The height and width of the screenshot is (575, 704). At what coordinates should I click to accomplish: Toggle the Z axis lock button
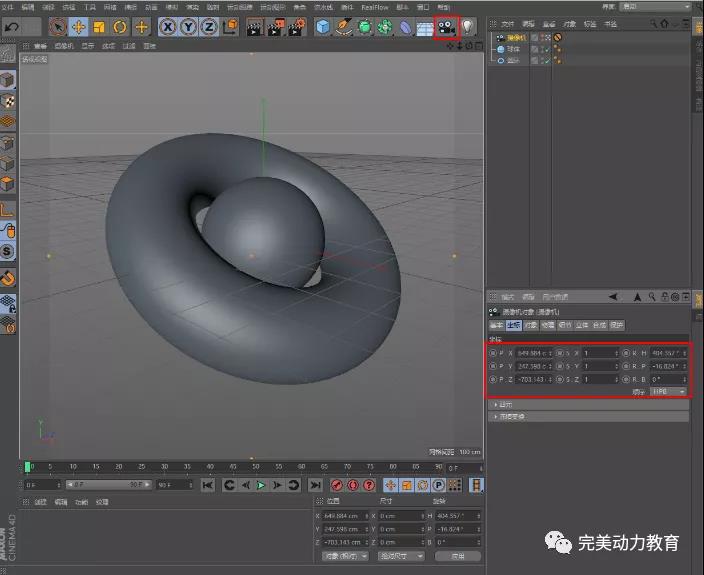coord(209,27)
